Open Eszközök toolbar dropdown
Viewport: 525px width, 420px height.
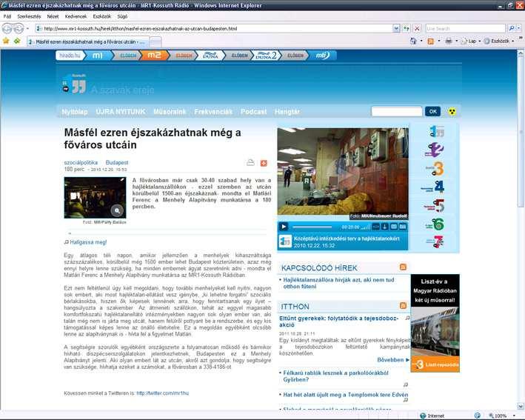498,41
